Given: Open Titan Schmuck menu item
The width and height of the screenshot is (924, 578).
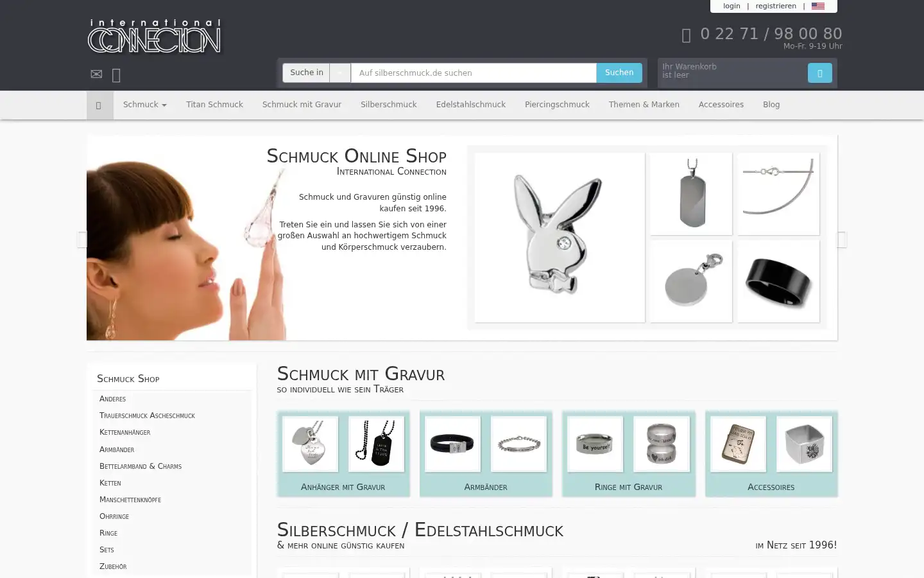Looking at the screenshot, I should pos(214,105).
